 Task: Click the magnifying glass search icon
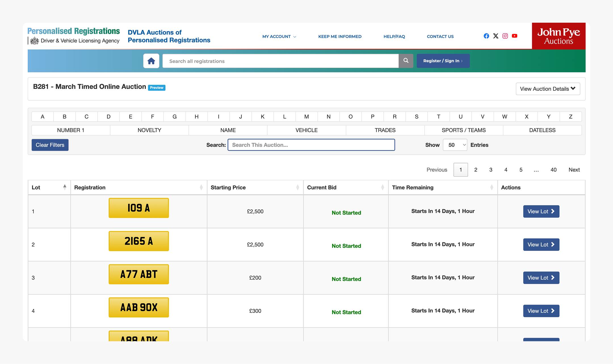(x=406, y=61)
